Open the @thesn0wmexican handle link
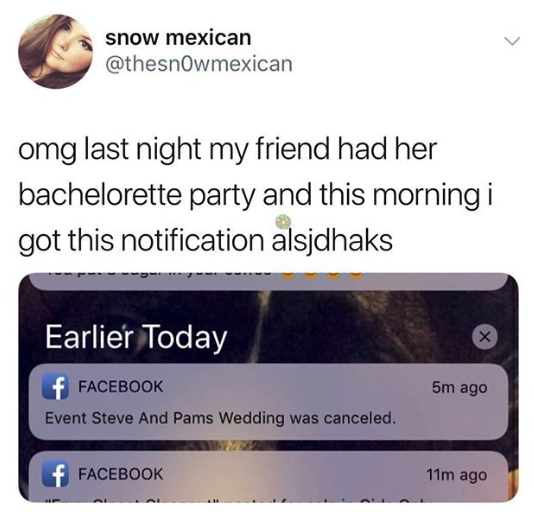The image size is (534, 526). [199, 64]
